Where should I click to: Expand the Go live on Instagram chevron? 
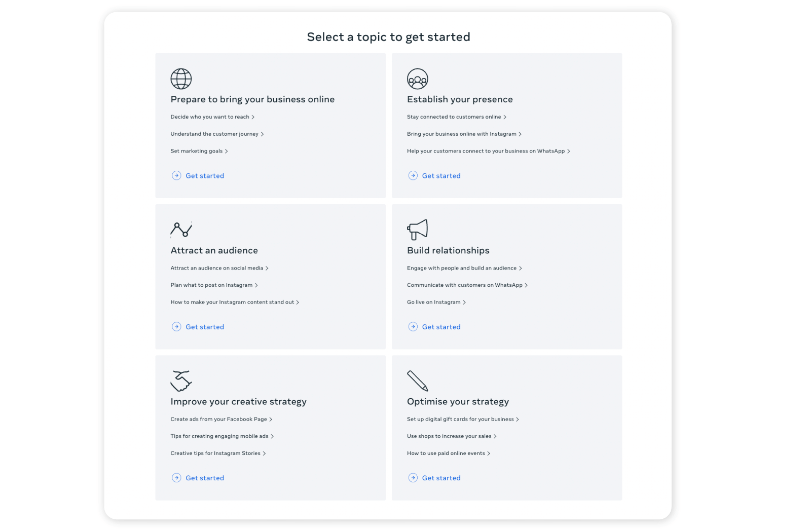point(464,302)
